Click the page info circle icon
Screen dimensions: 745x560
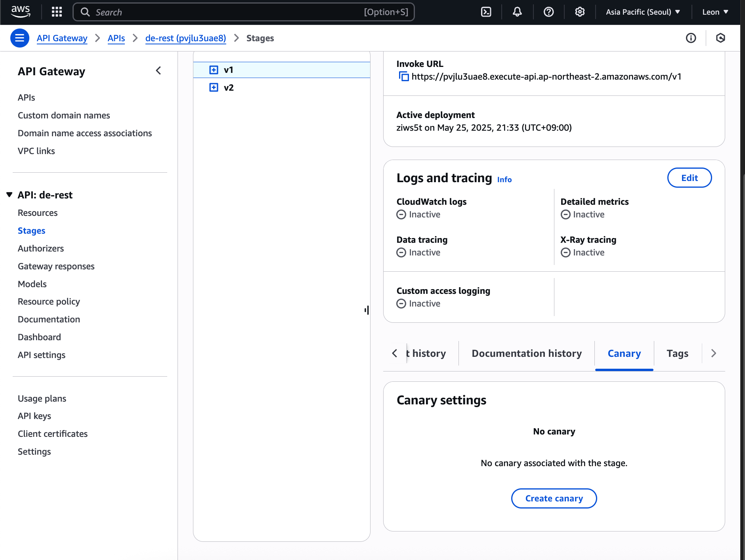(x=691, y=38)
